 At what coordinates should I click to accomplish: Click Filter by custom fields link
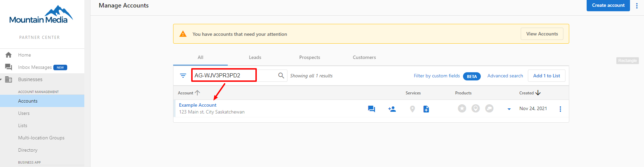point(437,76)
